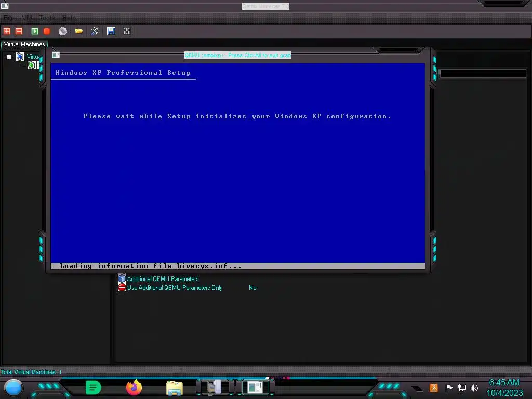Click the red minus Delete VM toolbar icon
Image resolution: width=532 pixels, height=399 pixels.
[19, 31]
